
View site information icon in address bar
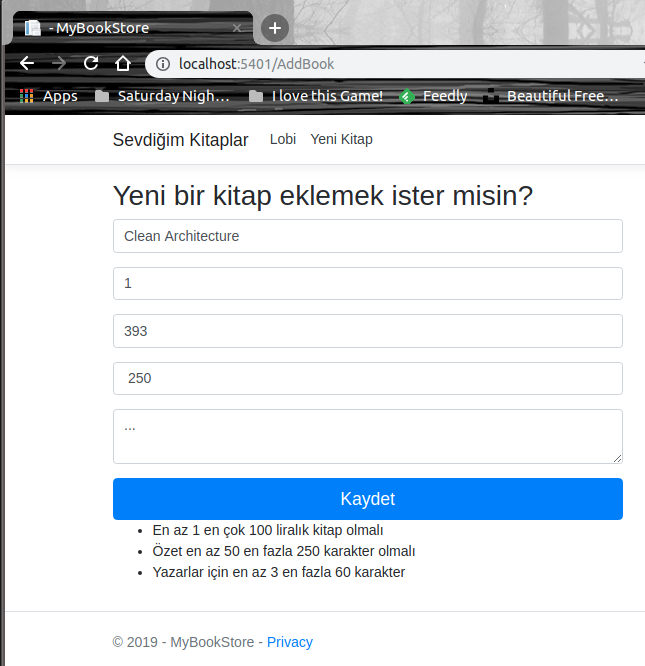coord(163,64)
